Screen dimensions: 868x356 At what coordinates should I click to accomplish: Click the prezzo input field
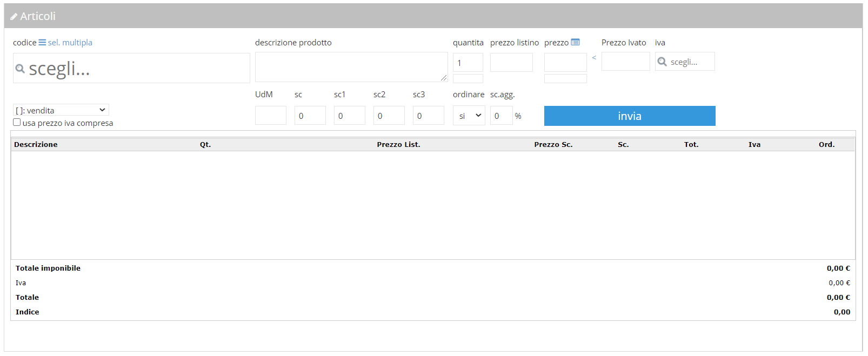565,62
